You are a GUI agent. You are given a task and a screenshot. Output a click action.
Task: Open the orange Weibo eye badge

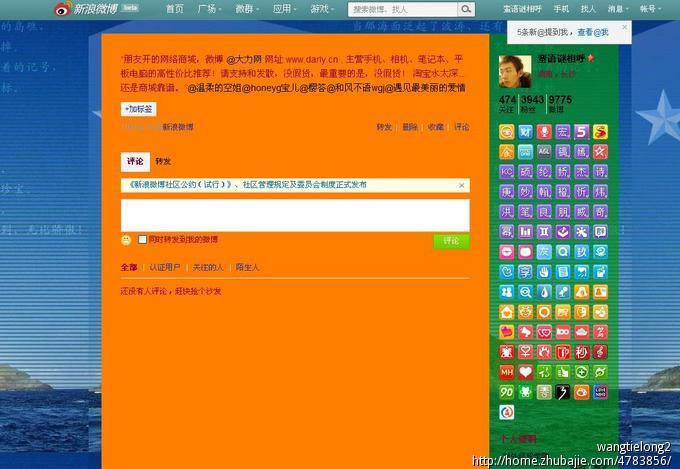pos(582,392)
